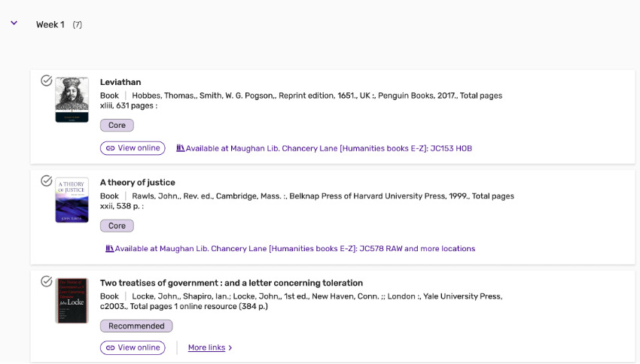
Task: Select the Week 1 section heading
Action: click(x=50, y=25)
